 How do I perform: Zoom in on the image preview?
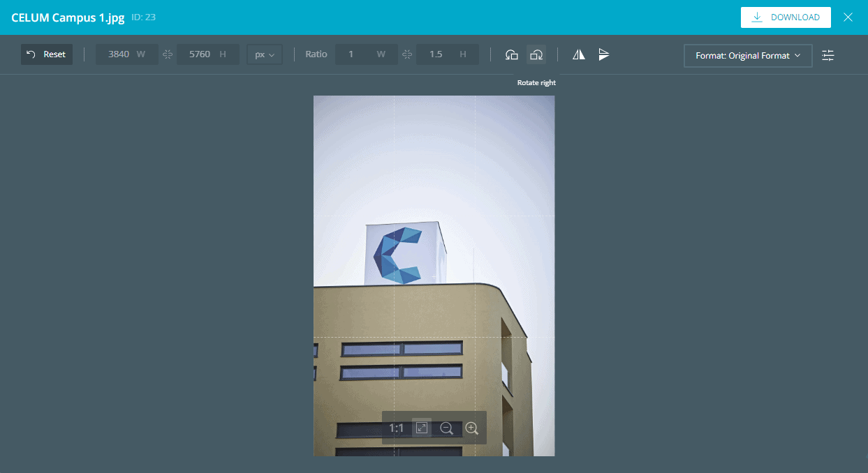pyautogui.click(x=472, y=428)
